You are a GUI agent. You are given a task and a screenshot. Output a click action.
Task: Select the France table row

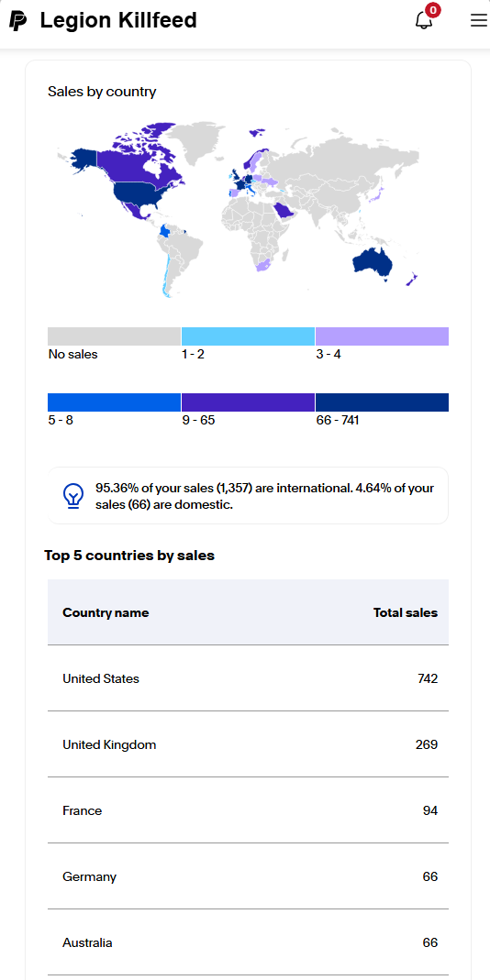pos(248,810)
